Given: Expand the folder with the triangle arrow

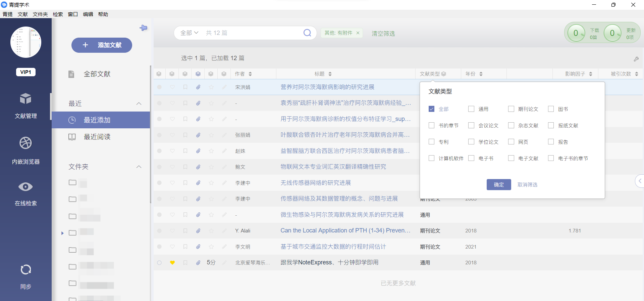Looking at the screenshot, I should [x=62, y=233].
